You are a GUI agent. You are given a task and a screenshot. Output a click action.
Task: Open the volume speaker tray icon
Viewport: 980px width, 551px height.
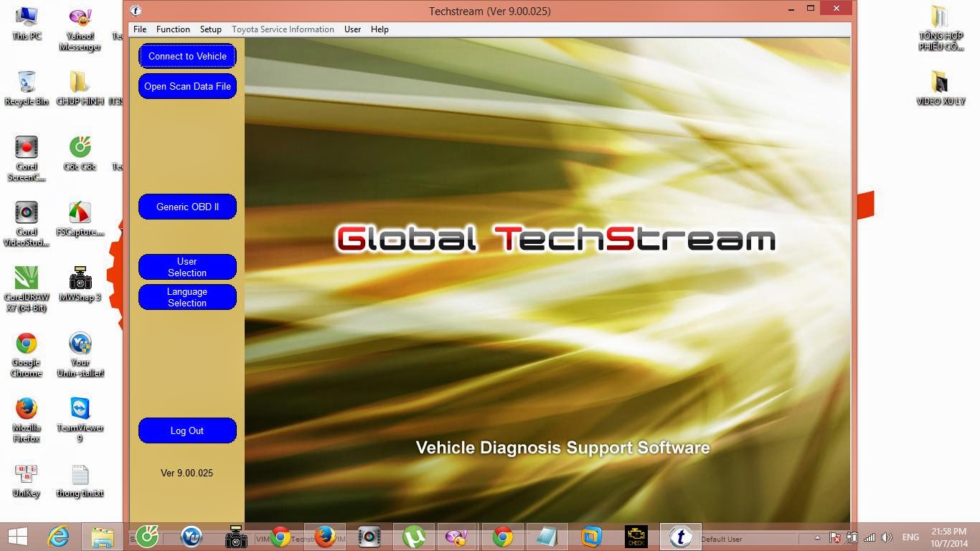click(x=887, y=537)
